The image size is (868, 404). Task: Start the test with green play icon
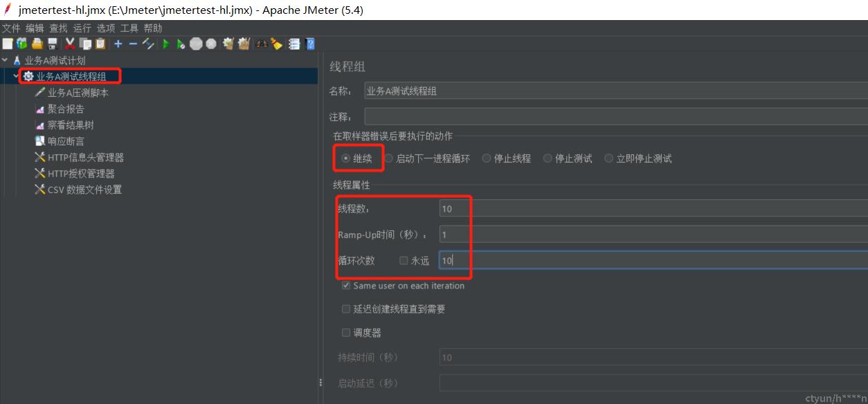(165, 44)
